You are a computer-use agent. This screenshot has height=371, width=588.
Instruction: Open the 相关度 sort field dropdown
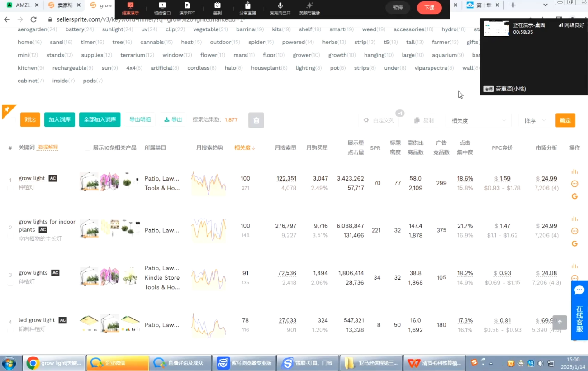[479, 120]
